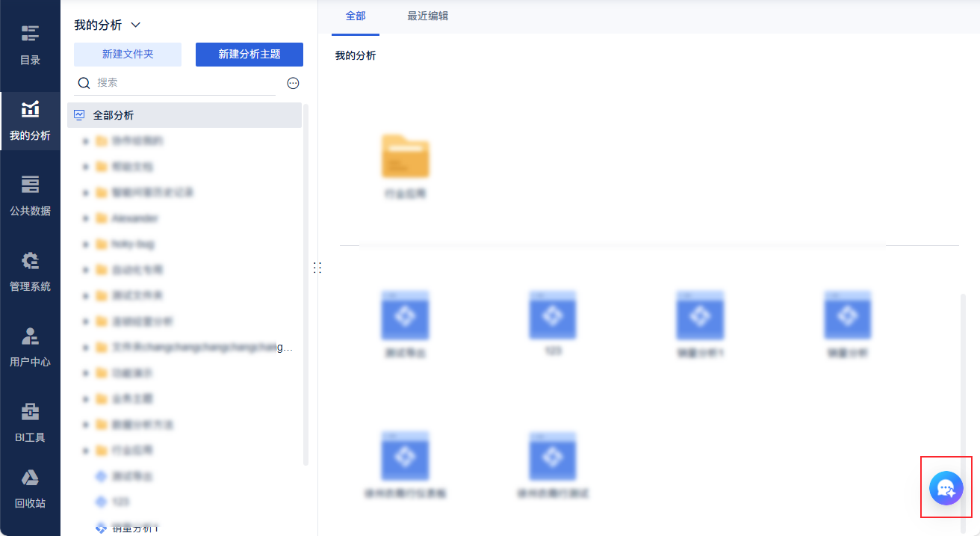Open the 用户中心 sidebar item
980x536 pixels.
pos(30,347)
